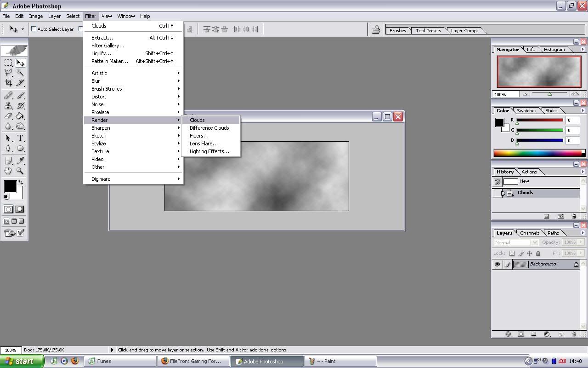Activate the Zoom magnifier tool

(x=20, y=171)
